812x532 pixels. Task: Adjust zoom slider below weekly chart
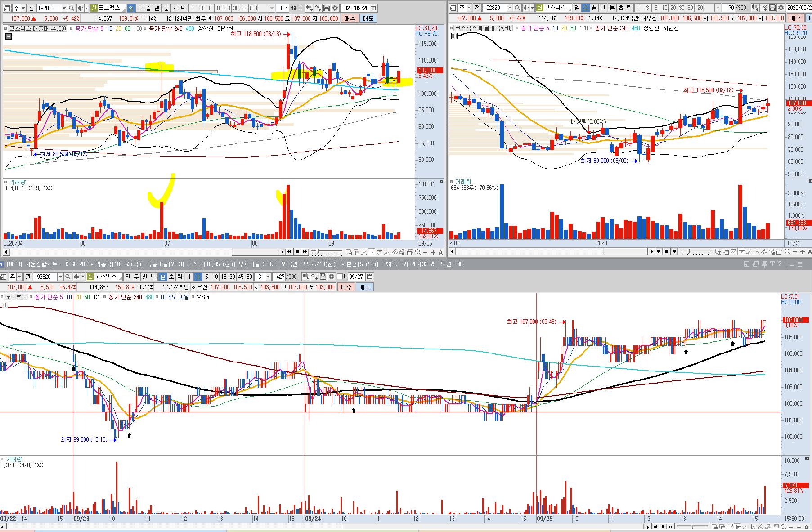pos(696,252)
